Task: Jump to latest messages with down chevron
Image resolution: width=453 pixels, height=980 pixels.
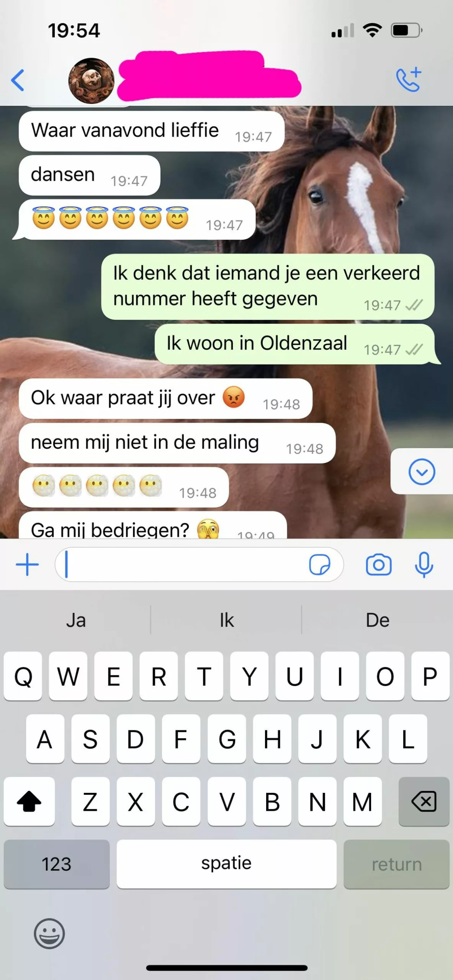Action: click(422, 472)
